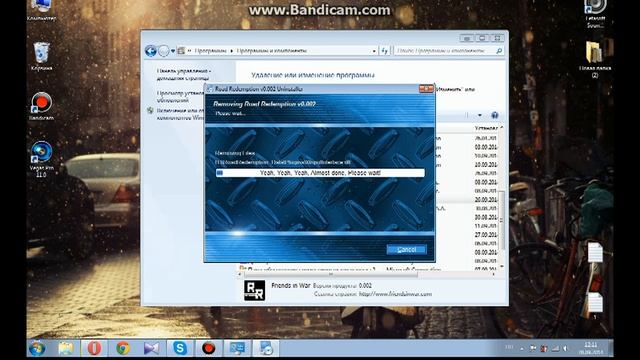The image size is (640, 360).
Task: Open the friendsinwar.com support link
Action: [x=395, y=294]
